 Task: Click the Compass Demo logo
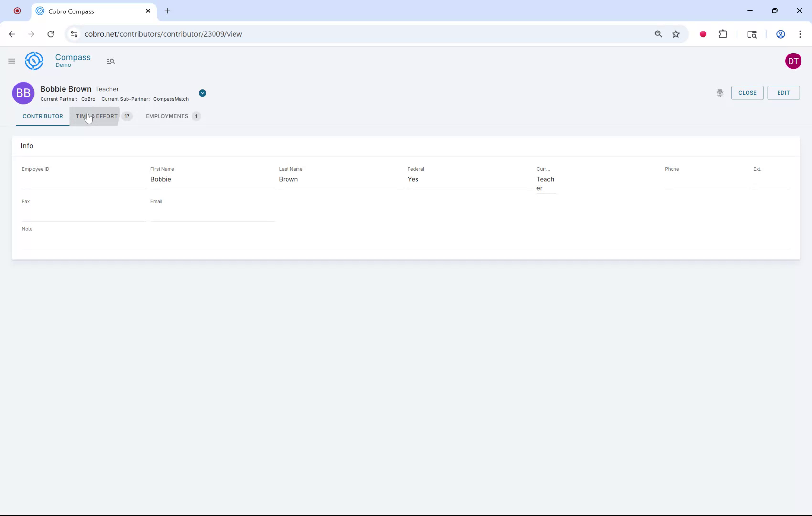pyautogui.click(x=33, y=61)
